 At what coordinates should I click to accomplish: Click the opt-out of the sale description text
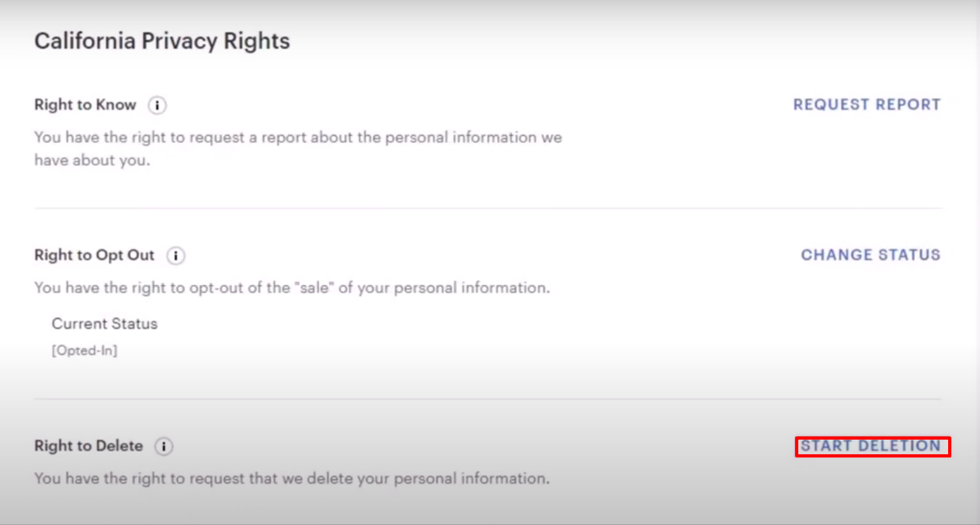(292, 287)
